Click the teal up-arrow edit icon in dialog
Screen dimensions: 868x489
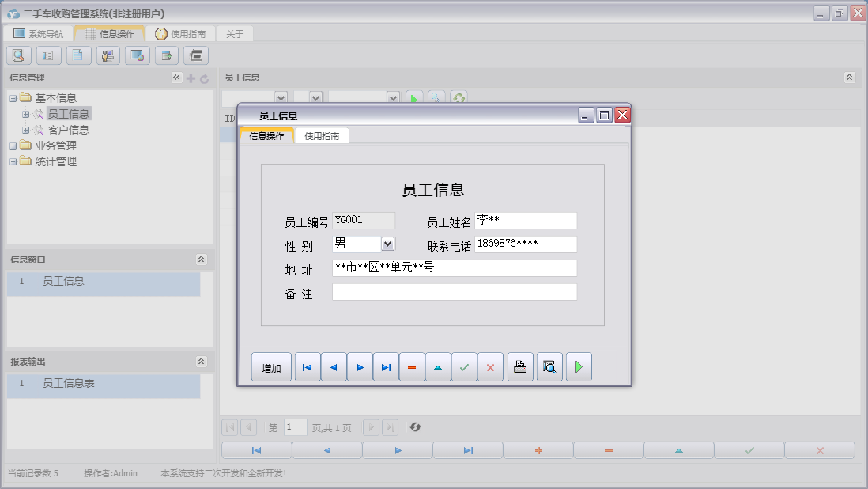click(438, 367)
